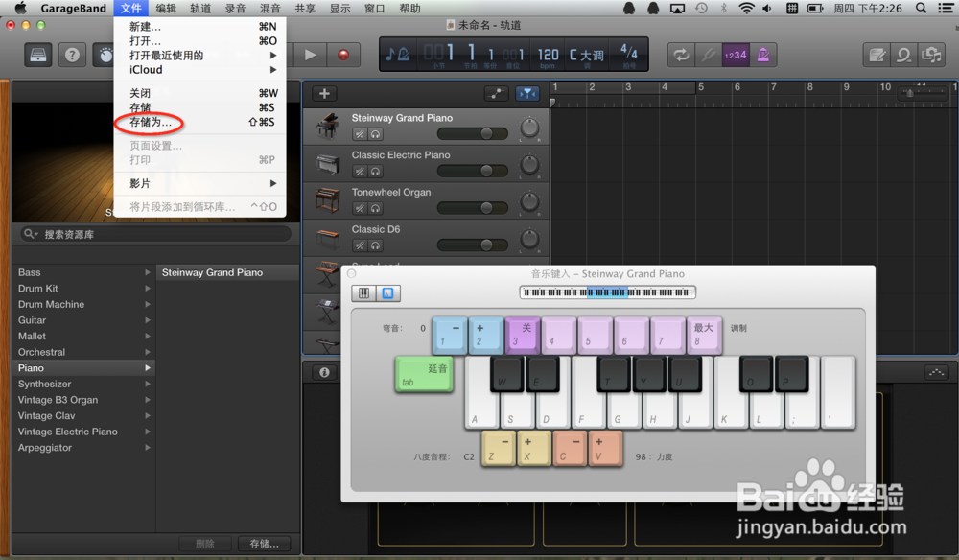Open Quick Help question mark button
Image resolution: width=959 pixels, height=560 pixels.
[x=72, y=55]
